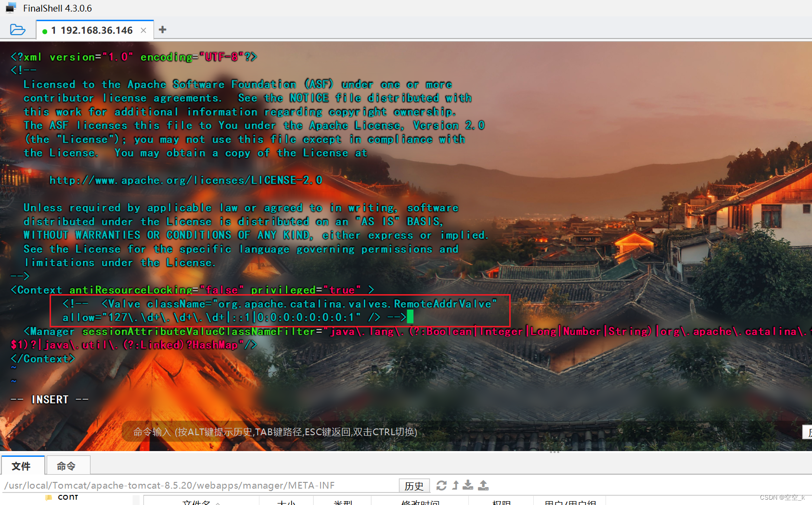Open the 历史 path history button
812x505 pixels.
[414, 486]
